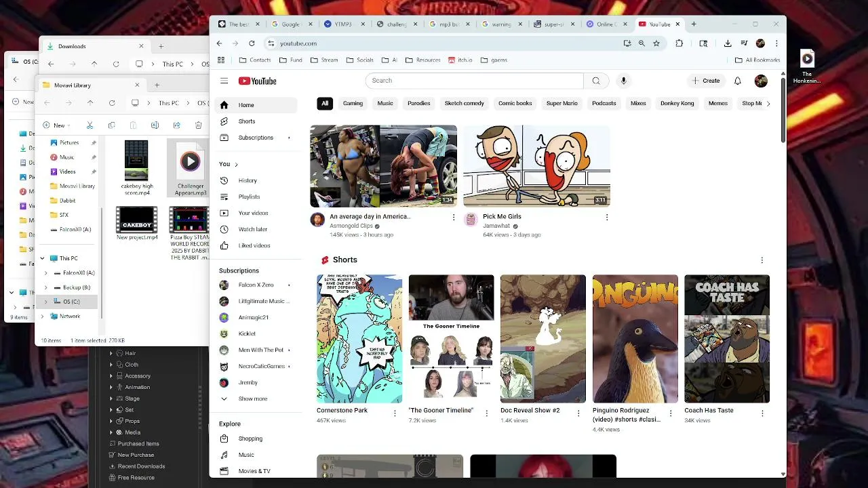This screenshot has height=488, width=868.
Task: Switch to the YTMP3 browser tab
Action: (x=343, y=24)
